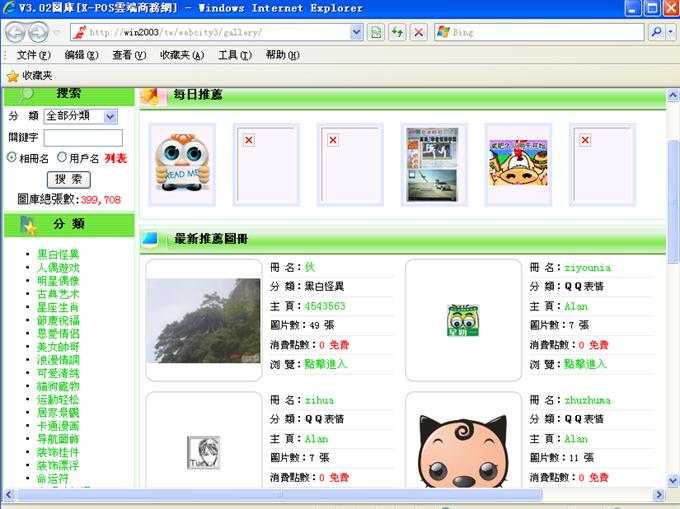Open the address bar URL dropdown arrow
This screenshot has width=680, height=509.
point(357,32)
